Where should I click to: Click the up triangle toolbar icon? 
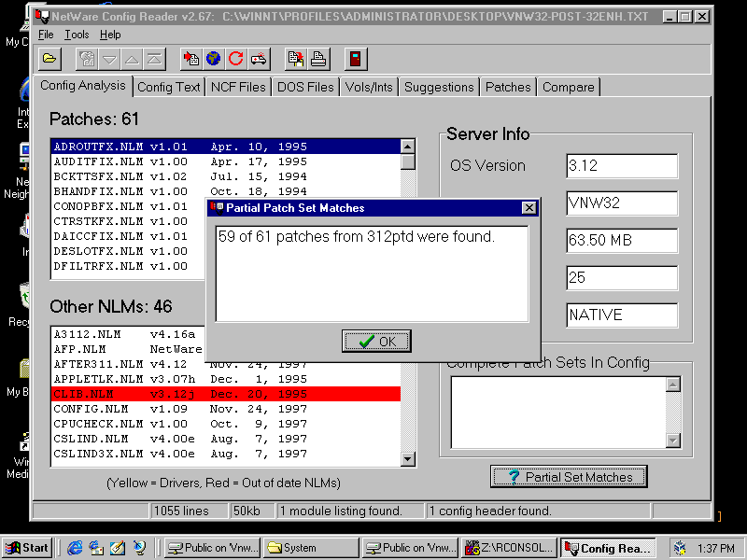click(132, 59)
